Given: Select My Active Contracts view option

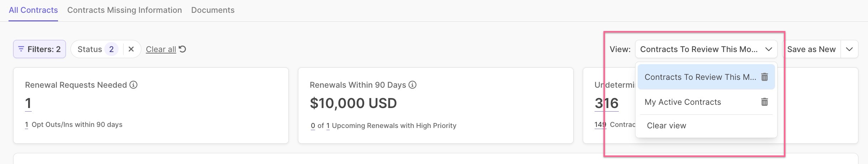Looking at the screenshot, I should point(683,102).
